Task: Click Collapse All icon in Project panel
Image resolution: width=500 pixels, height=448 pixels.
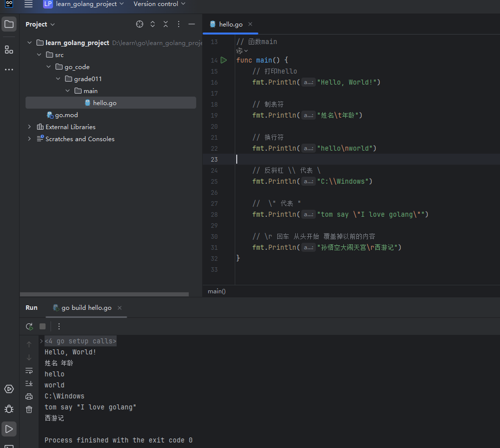Action: (x=166, y=24)
